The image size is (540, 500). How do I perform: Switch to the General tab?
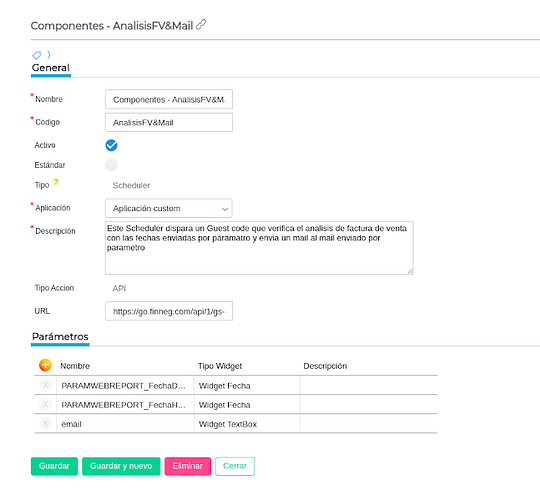pos(51,68)
